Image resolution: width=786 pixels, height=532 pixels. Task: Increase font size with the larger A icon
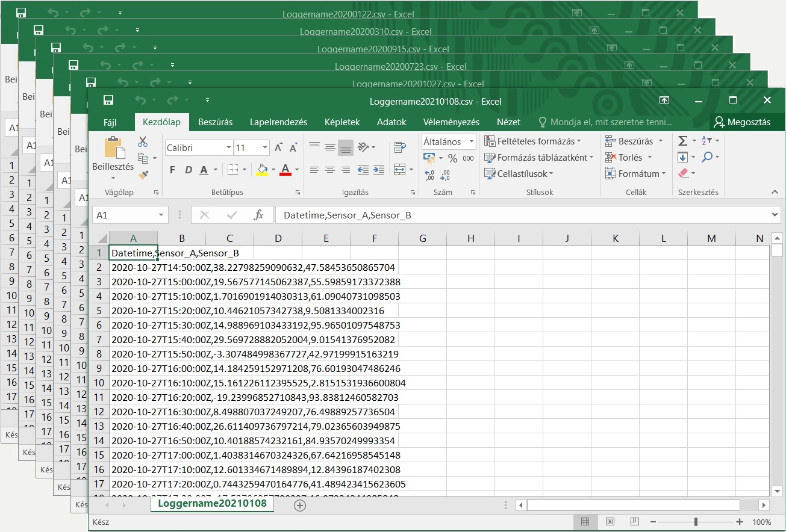click(278, 147)
